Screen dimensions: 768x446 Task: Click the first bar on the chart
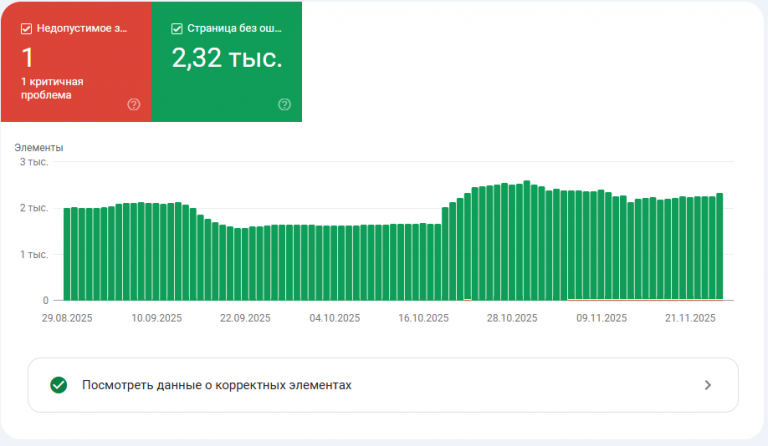67,254
